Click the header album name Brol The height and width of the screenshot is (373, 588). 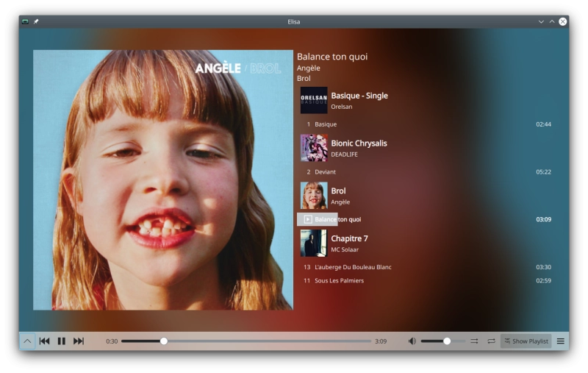pos(304,79)
